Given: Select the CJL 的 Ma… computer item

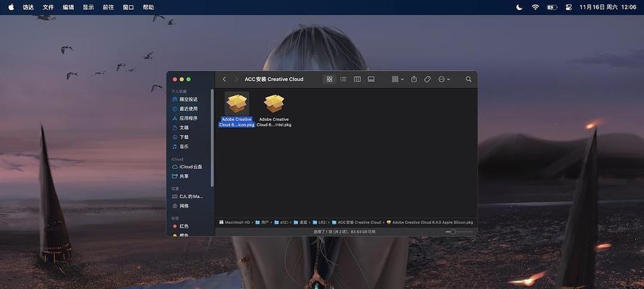Looking at the screenshot, I should 191,197.
